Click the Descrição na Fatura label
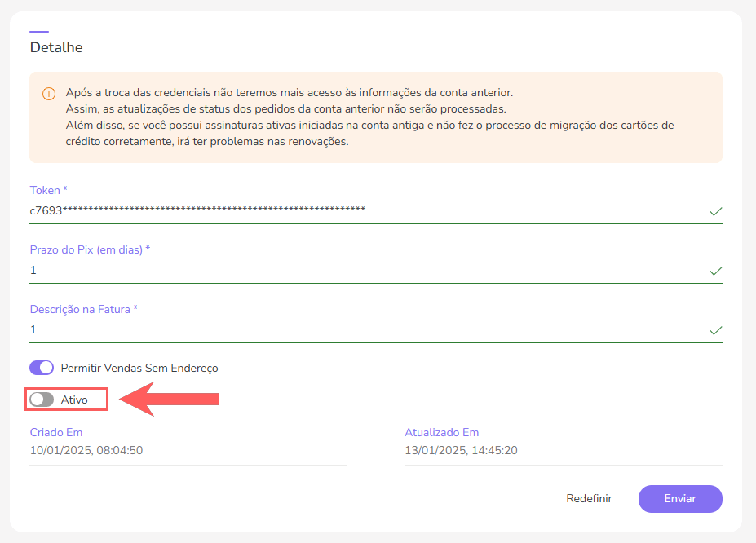 point(84,309)
